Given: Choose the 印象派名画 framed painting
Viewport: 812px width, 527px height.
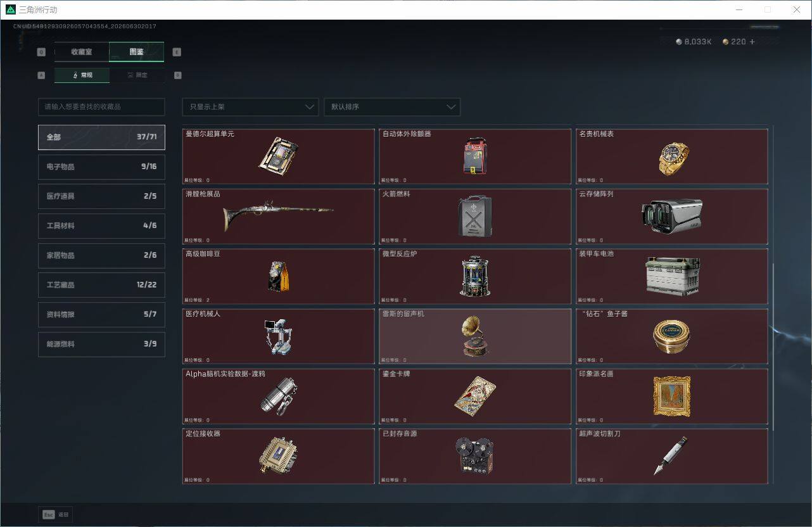Looking at the screenshot, I should pyautogui.click(x=672, y=396).
